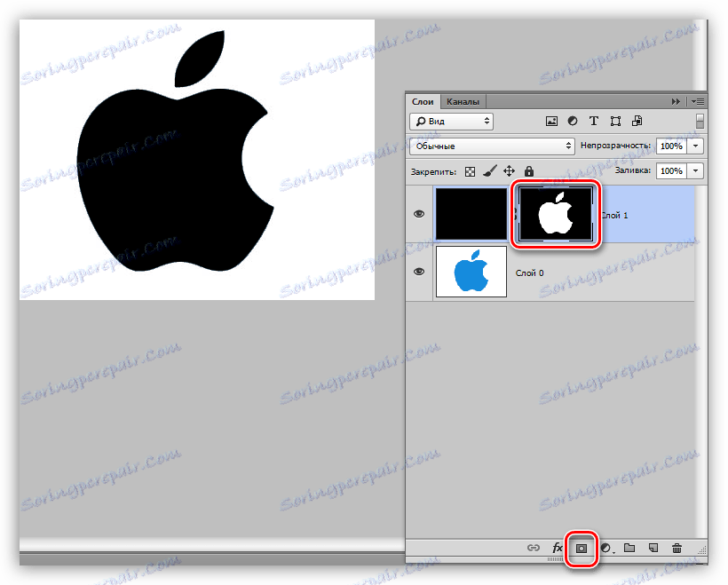Filter layers by type (T) icon
This screenshot has height=585, width=728.
click(593, 122)
